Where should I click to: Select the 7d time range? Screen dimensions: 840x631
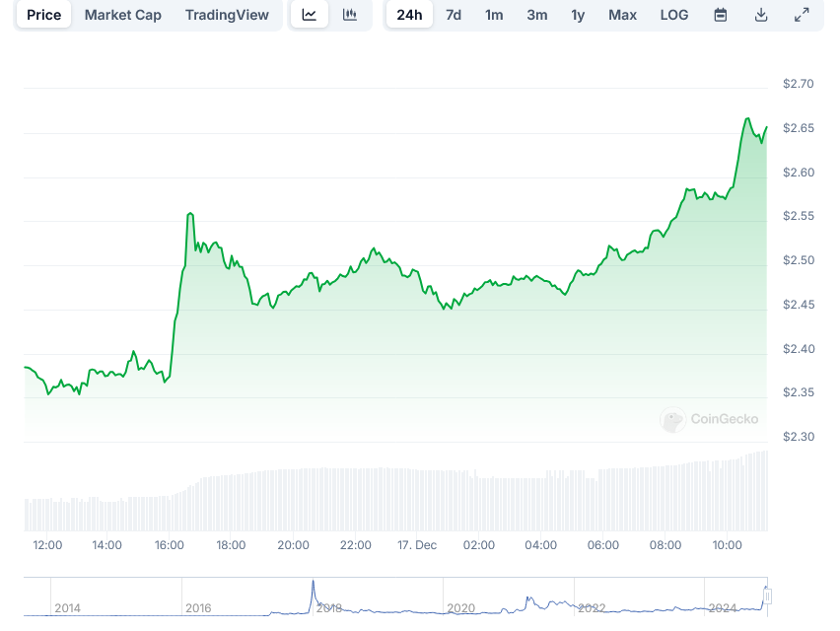[454, 15]
